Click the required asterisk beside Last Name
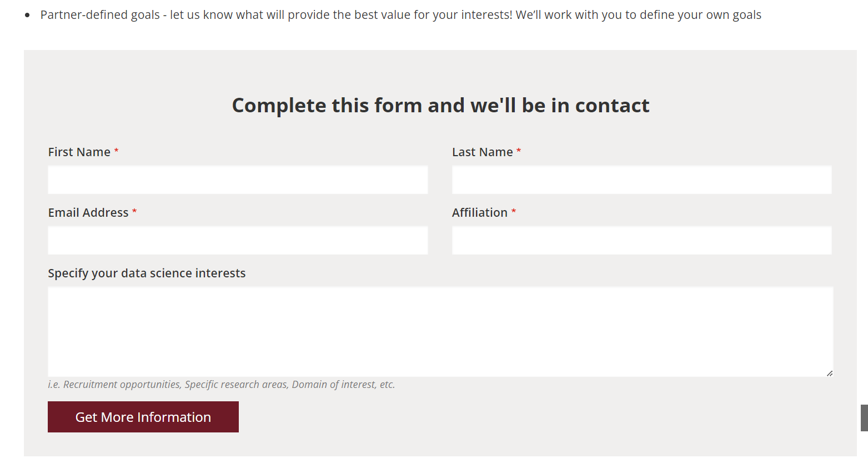The height and width of the screenshot is (468, 868). coord(519,151)
